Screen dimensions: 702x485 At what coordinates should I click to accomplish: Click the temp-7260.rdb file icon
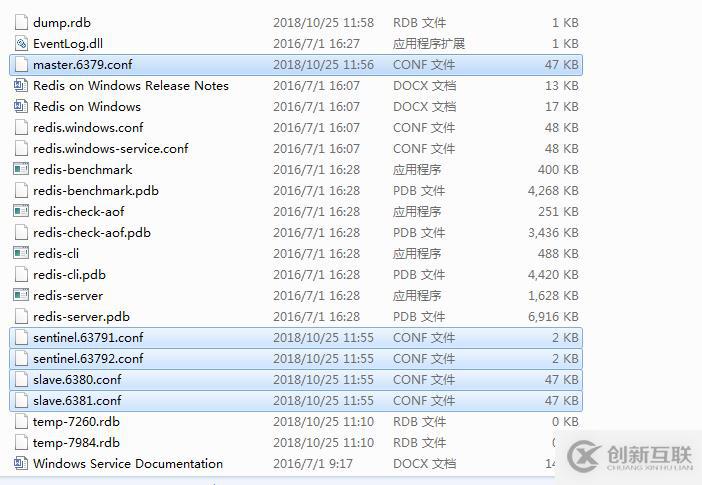21,422
